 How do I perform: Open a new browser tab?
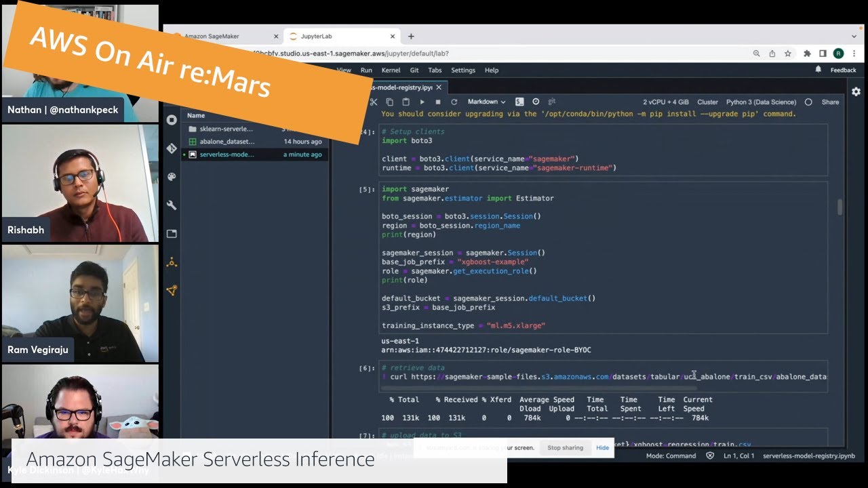[x=411, y=37]
